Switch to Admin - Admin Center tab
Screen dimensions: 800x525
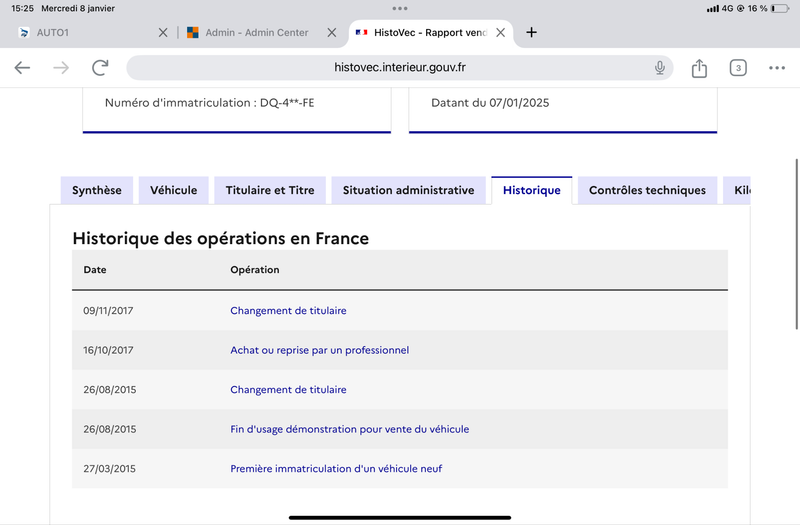coord(257,33)
